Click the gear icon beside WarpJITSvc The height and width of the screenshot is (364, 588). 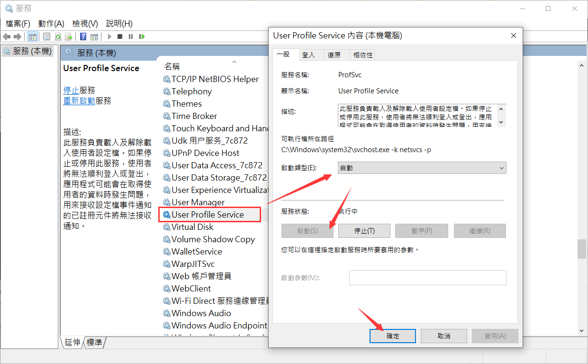[166, 264]
